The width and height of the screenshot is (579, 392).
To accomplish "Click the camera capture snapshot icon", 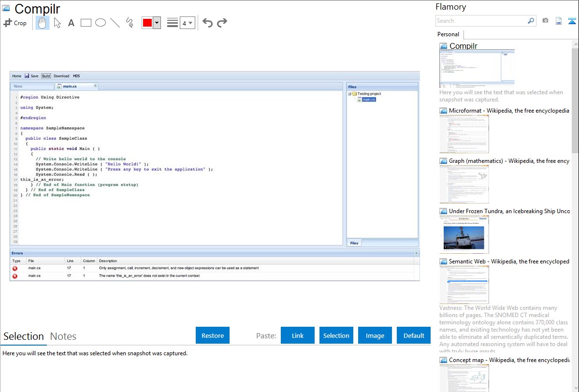I will [545, 21].
